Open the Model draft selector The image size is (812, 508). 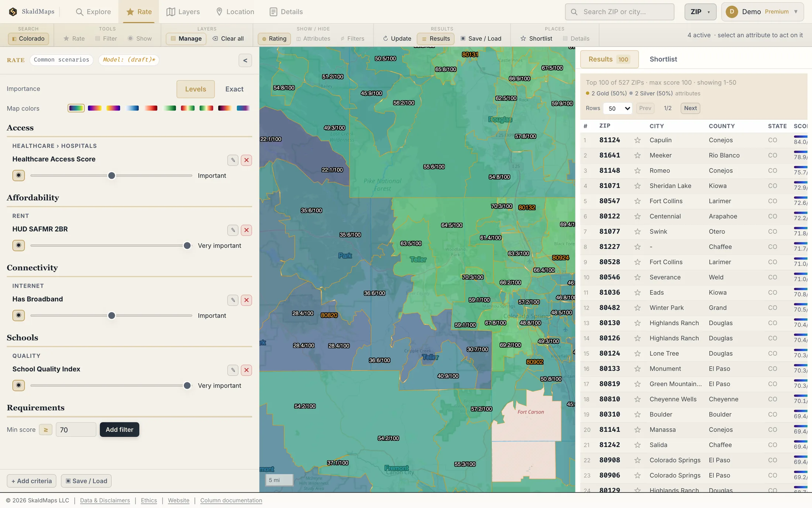coord(129,60)
